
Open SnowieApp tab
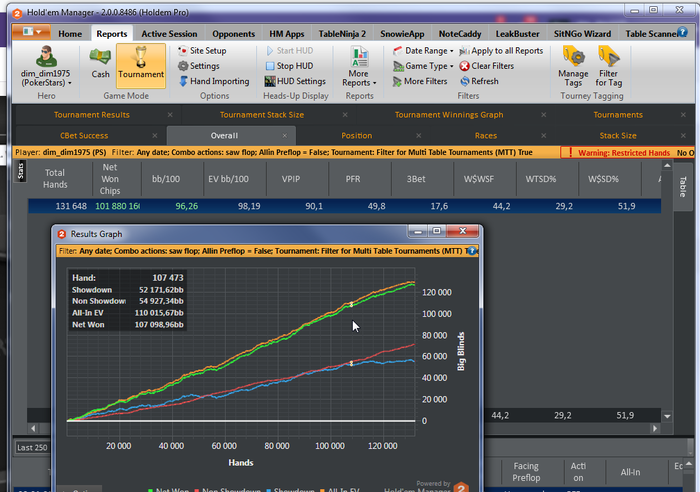coord(402,33)
